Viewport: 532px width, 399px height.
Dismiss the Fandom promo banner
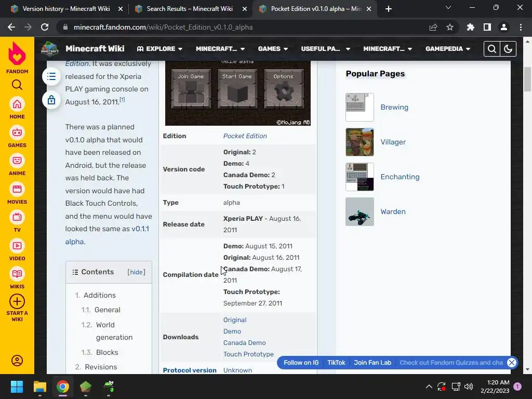click(512, 363)
